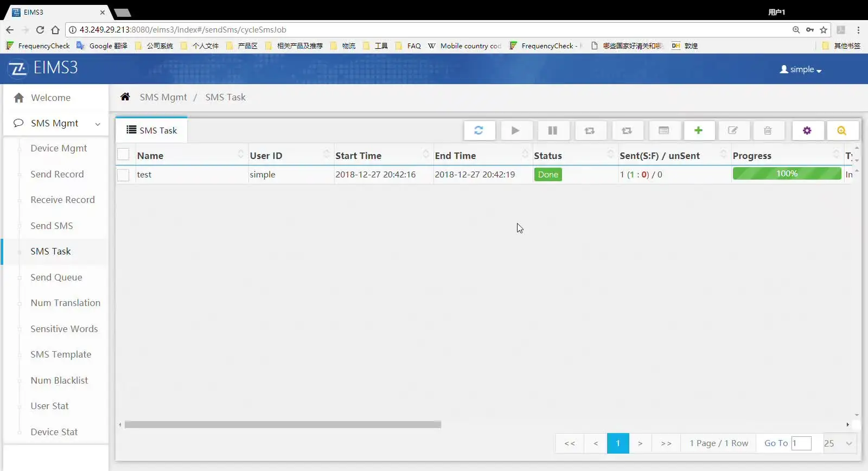Select the SMS Task panel tab

pyautogui.click(x=151, y=130)
